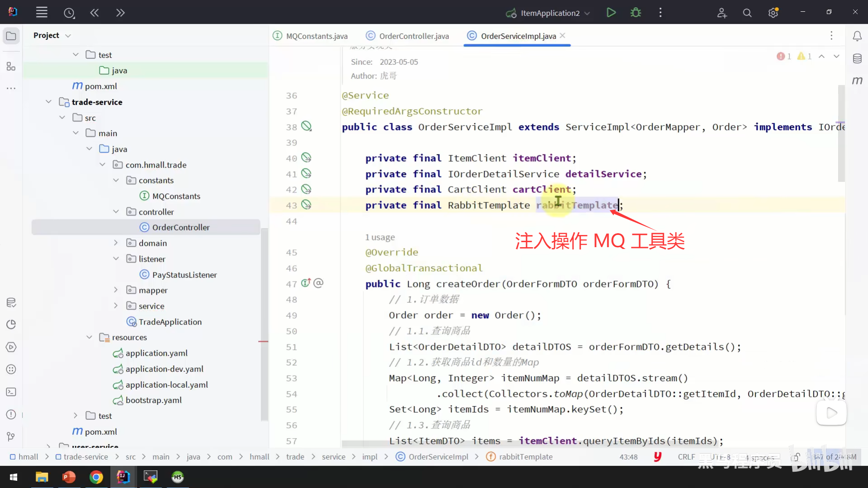
Task: Open the Notifications bell panel
Action: (x=857, y=36)
